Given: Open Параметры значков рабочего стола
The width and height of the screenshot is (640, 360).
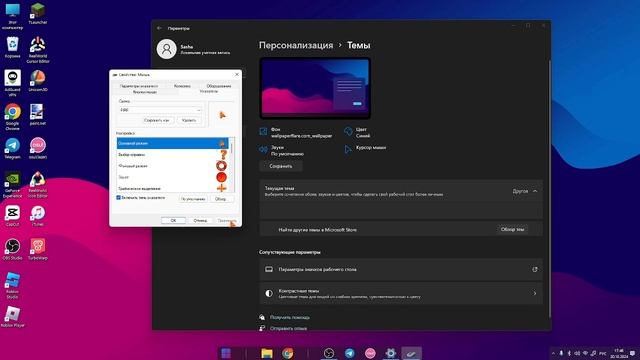Looking at the screenshot, I should 401,269.
